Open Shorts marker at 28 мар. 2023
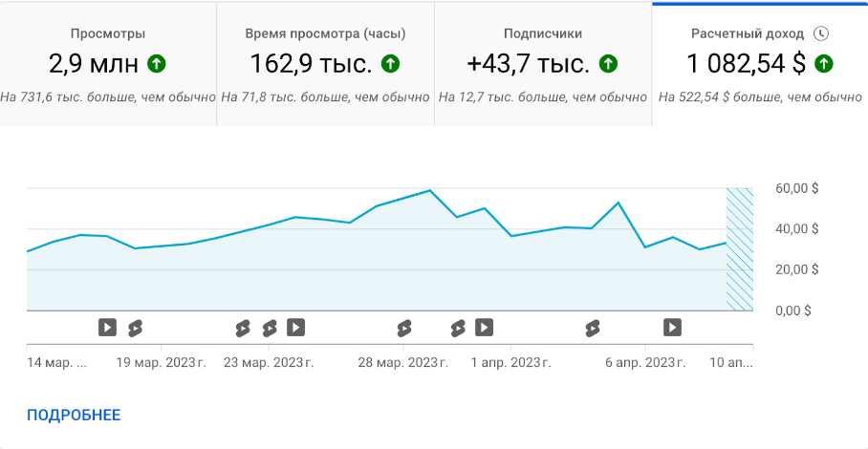The image size is (868, 449). tap(404, 328)
